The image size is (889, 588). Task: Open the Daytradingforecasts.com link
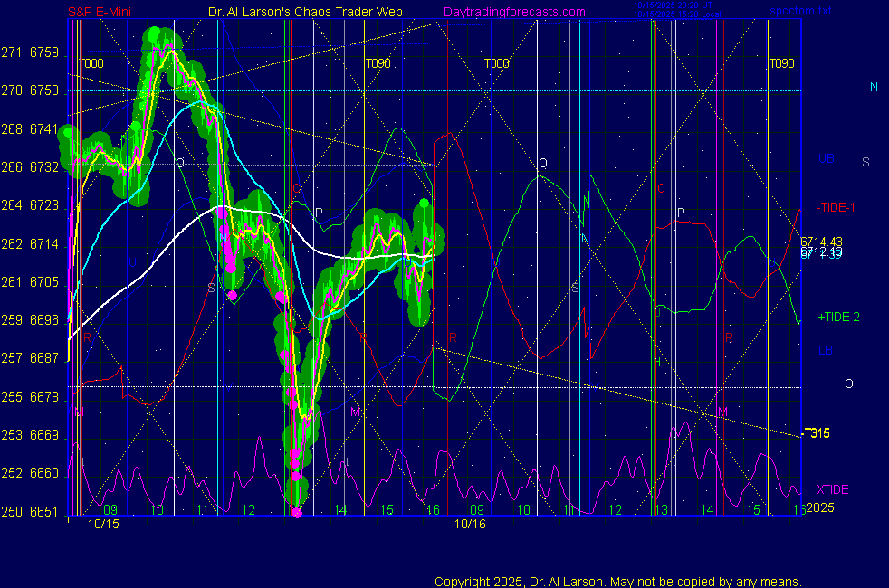513,12
